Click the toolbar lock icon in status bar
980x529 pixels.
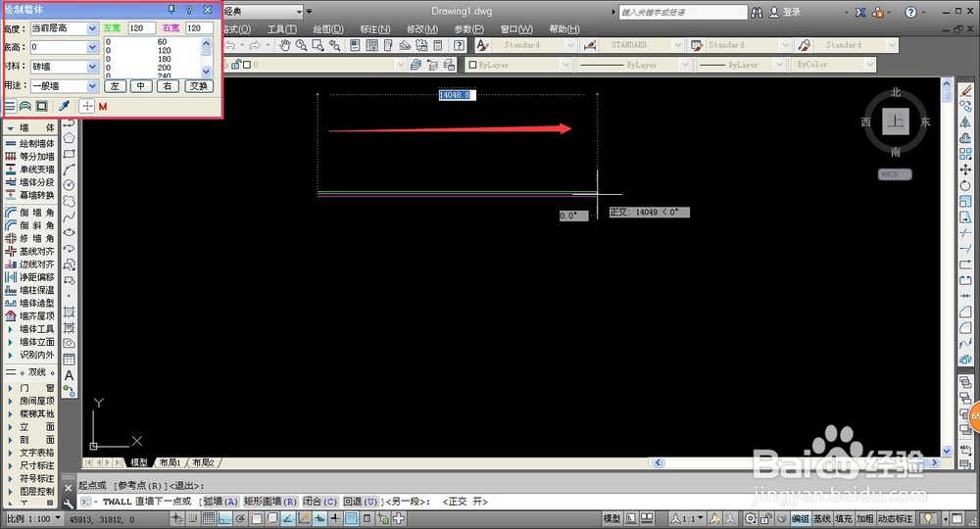[x=765, y=518]
